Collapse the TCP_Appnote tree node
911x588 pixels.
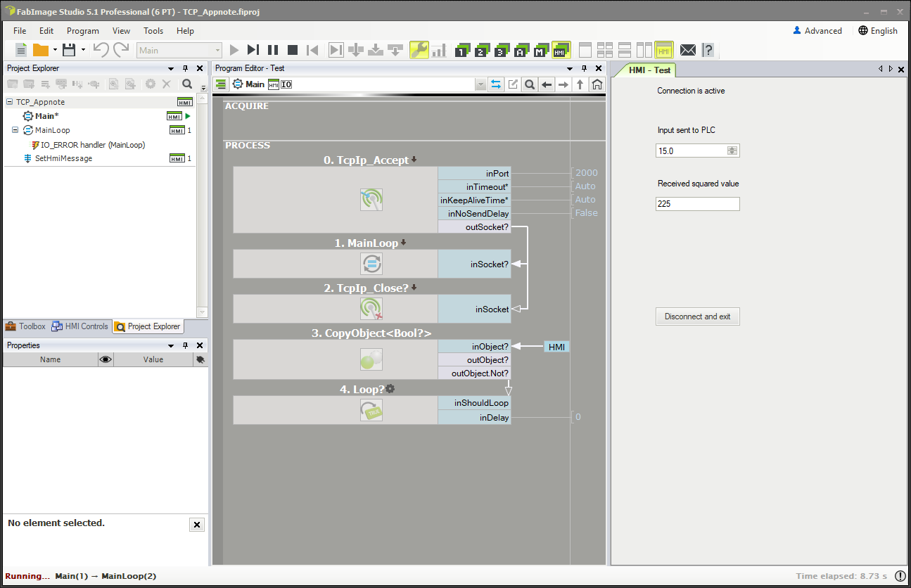coord(9,102)
